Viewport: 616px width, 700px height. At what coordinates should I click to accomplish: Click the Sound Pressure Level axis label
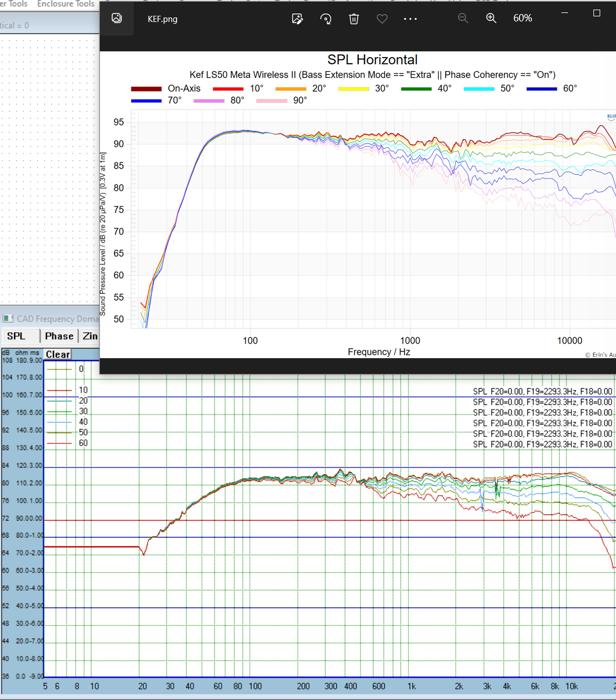(x=103, y=234)
